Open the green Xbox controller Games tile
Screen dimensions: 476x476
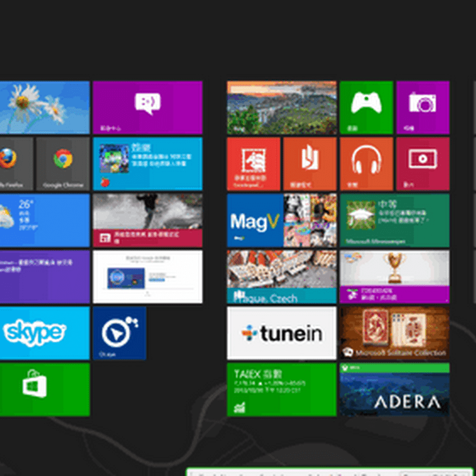(x=367, y=108)
